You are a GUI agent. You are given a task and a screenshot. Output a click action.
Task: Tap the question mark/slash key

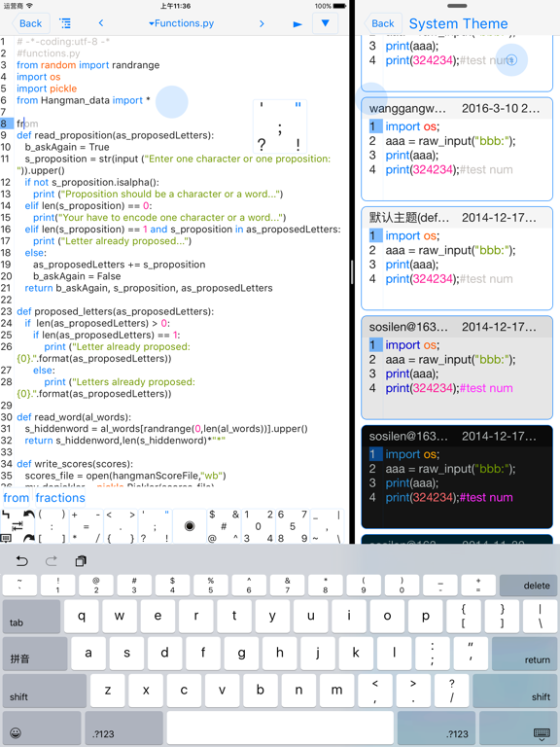[x=451, y=691]
